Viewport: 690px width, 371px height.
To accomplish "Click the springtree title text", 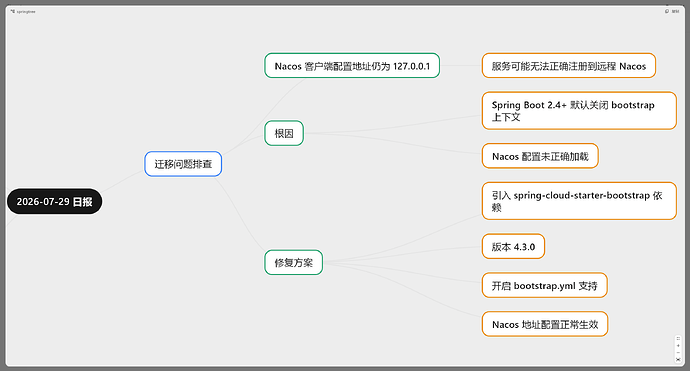I will coord(26,11).
